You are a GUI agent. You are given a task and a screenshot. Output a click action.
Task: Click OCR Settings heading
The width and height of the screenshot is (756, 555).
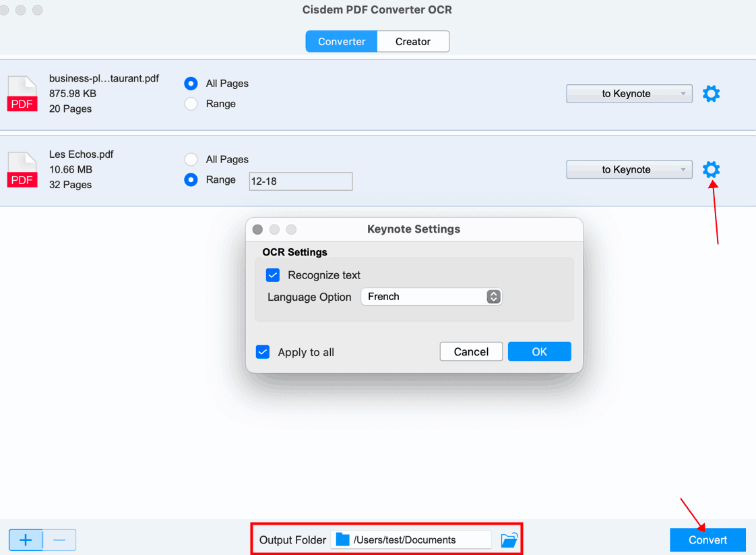pos(294,252)
